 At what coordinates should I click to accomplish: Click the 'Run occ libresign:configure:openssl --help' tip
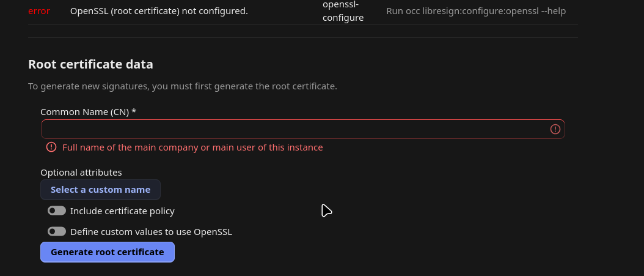[476, 11]
